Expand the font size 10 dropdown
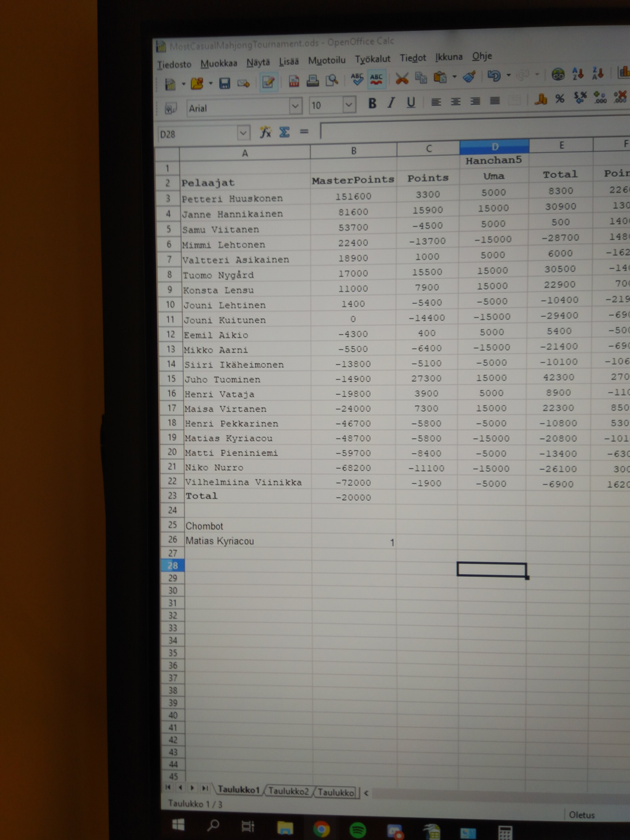The height and width of the screenshot is (840, 630). tap(349, 105)
